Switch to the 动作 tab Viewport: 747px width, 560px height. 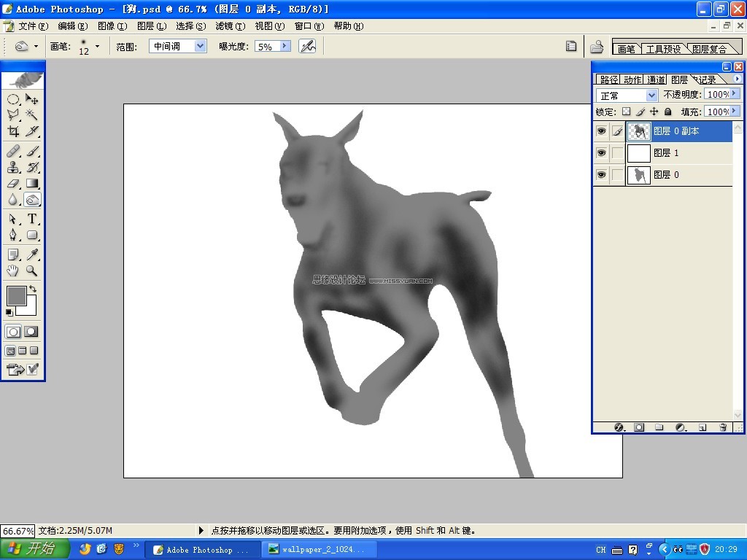click(632, 79)
